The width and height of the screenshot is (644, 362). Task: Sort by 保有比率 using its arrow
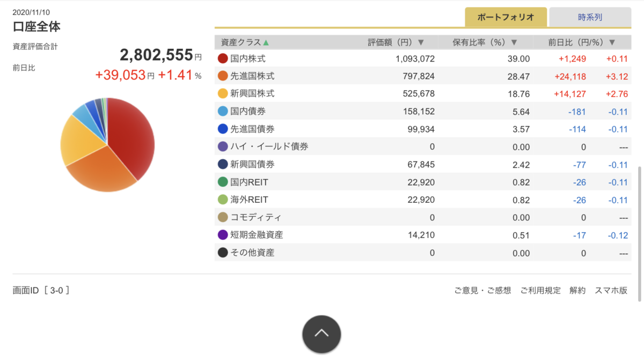click(x=514, y=41)
